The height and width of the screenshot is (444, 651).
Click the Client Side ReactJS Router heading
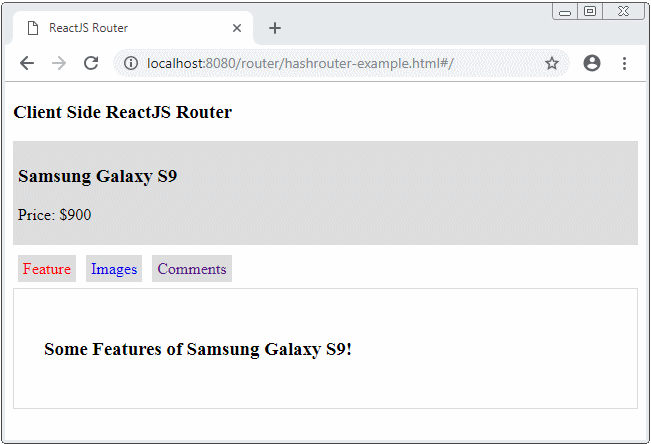(123, 112)
